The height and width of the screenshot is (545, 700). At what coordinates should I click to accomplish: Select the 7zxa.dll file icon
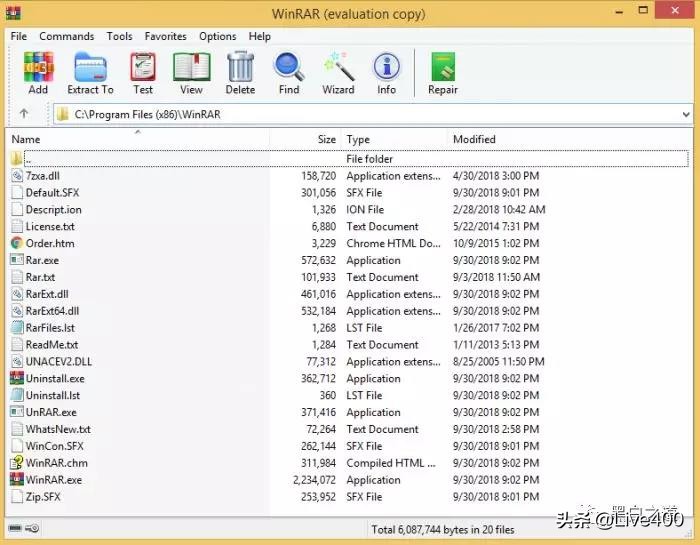click(17, 176)
